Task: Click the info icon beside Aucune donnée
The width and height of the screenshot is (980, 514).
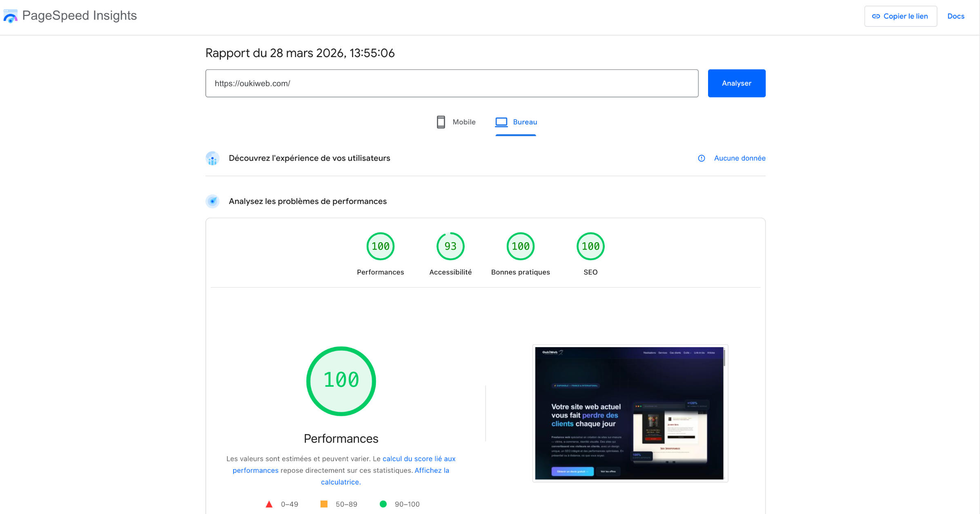Action: point(701,158)
